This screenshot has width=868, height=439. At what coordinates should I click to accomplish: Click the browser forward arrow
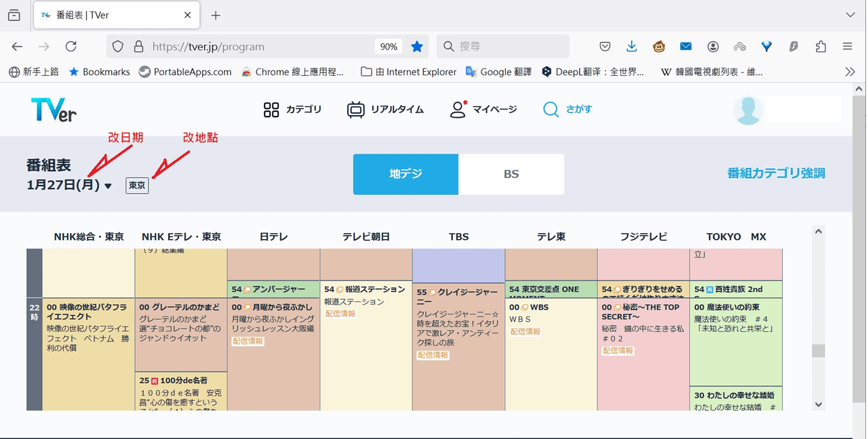[x=44, y=47]
